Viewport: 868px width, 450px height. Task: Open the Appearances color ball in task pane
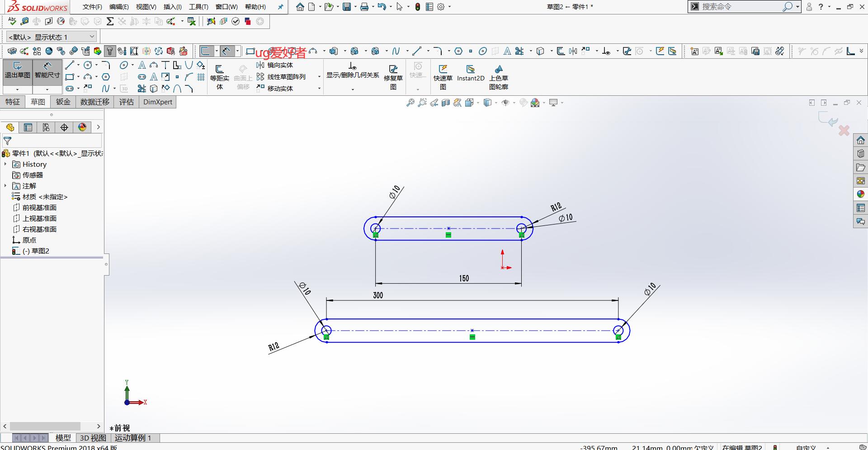[861, 194]
